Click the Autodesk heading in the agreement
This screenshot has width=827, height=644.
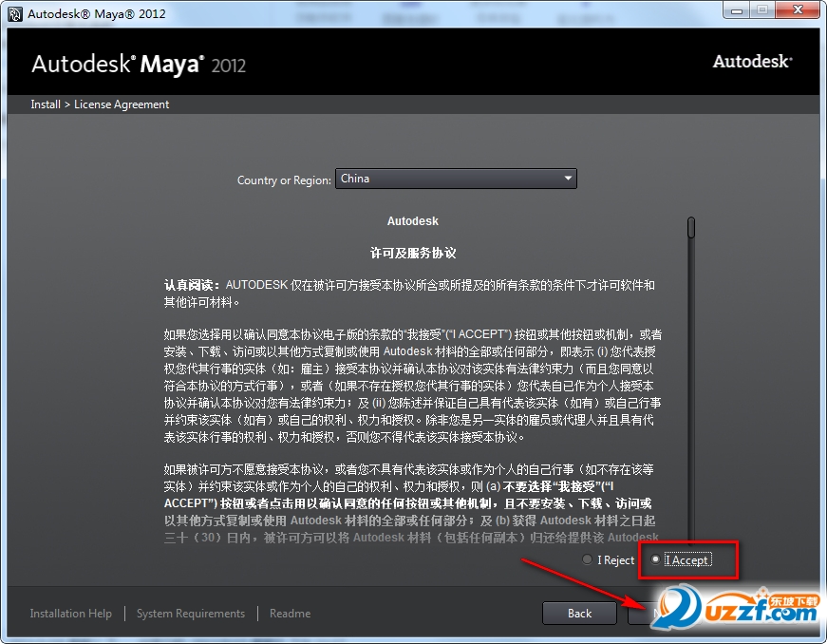[412, 221]
